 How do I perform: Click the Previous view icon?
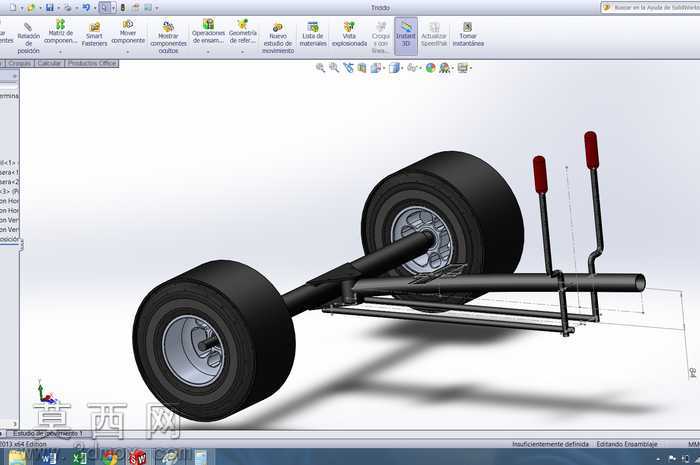348,67
